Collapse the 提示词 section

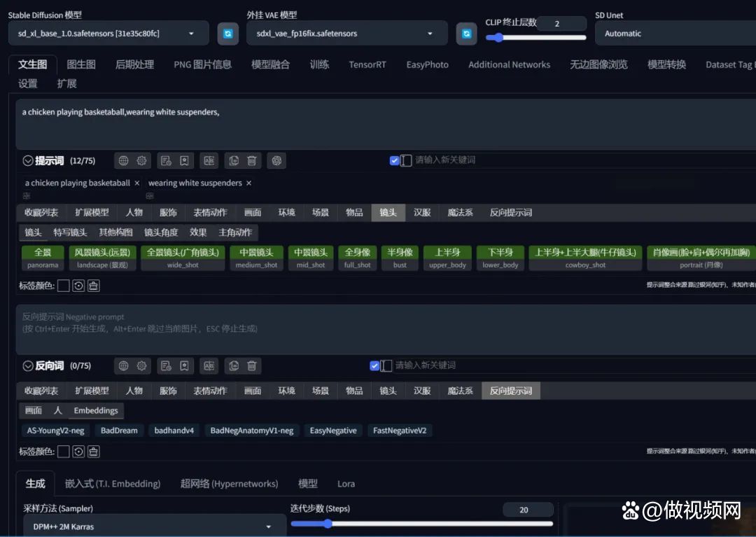pos(28,160)
